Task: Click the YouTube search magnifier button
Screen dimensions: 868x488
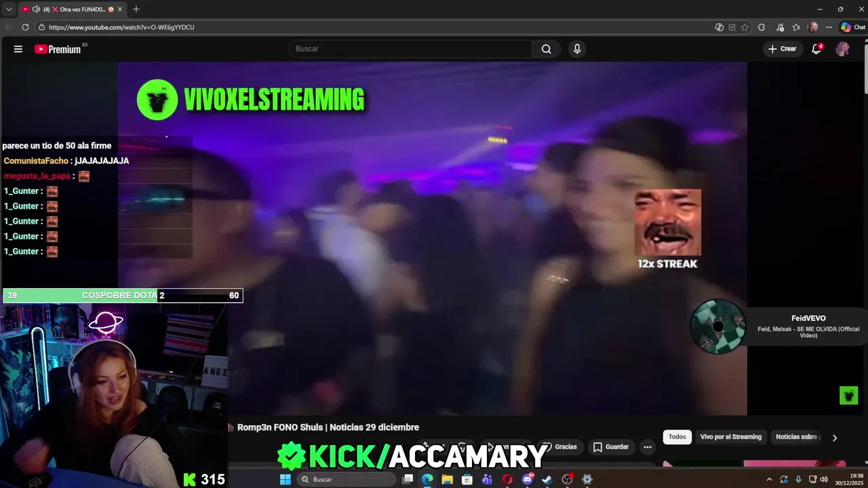Action: point(546,49)
